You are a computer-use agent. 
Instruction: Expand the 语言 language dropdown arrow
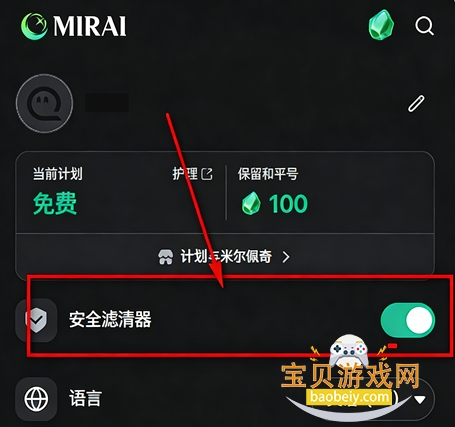pos(419,399)
